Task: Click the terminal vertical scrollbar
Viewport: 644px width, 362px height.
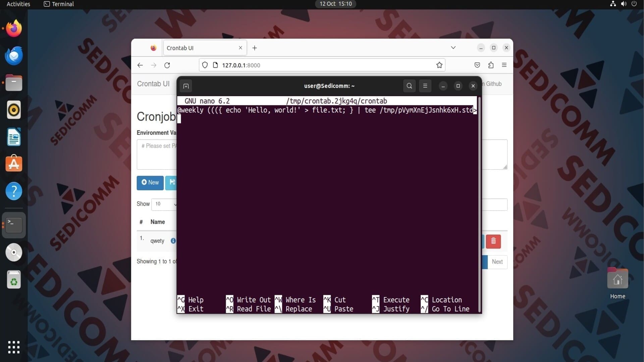Action: click(x=479, y=204)
